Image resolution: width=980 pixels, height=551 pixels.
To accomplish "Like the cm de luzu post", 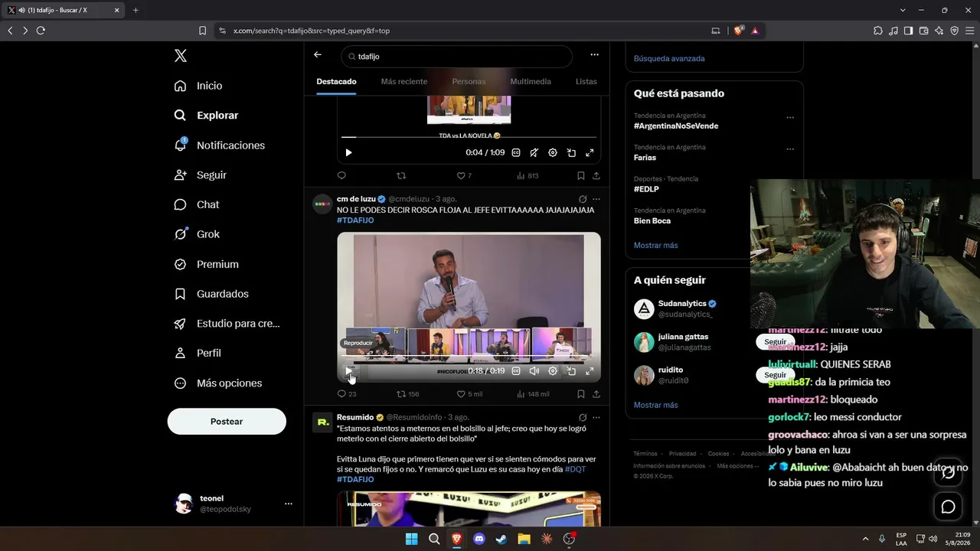I will point(469,394).
